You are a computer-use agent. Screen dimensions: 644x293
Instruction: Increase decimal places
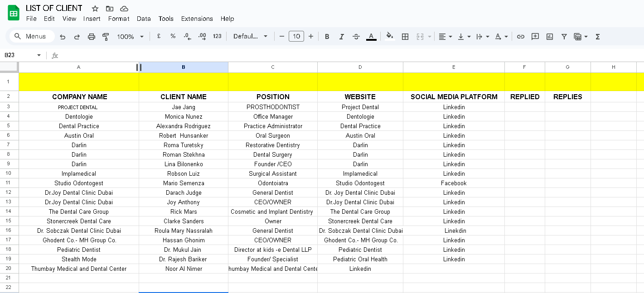click(202, 36)
